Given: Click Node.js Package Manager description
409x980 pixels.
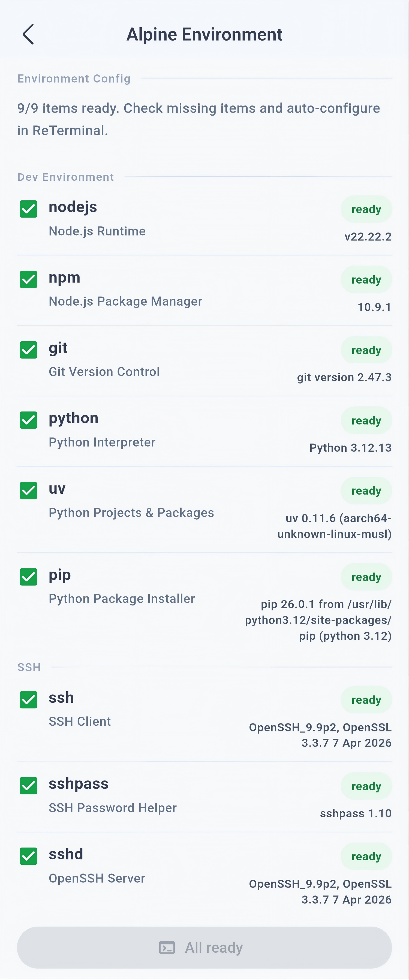Looking at the screenshot, I should [125, 301].
